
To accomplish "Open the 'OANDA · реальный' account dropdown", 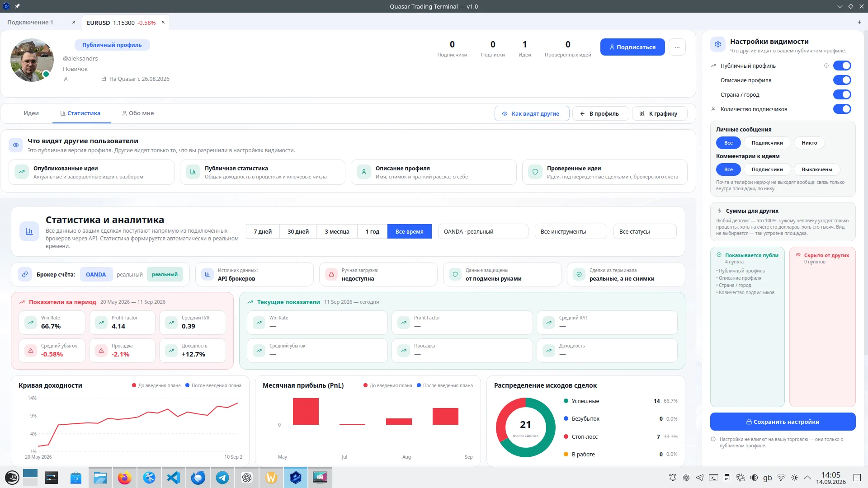I will (483, 231).
